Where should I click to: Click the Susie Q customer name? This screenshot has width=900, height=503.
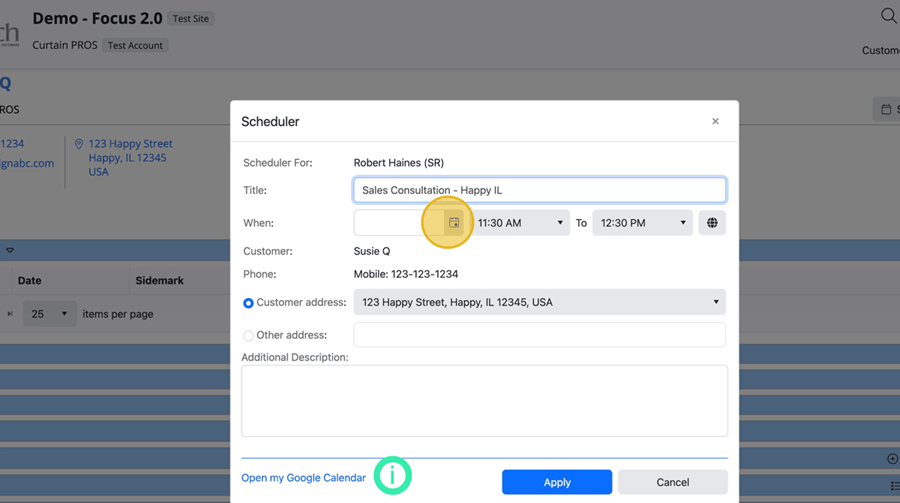(372, 251)
